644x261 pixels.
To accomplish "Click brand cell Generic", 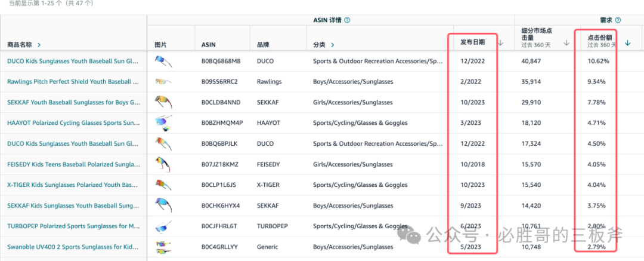I will click(267, 247).
